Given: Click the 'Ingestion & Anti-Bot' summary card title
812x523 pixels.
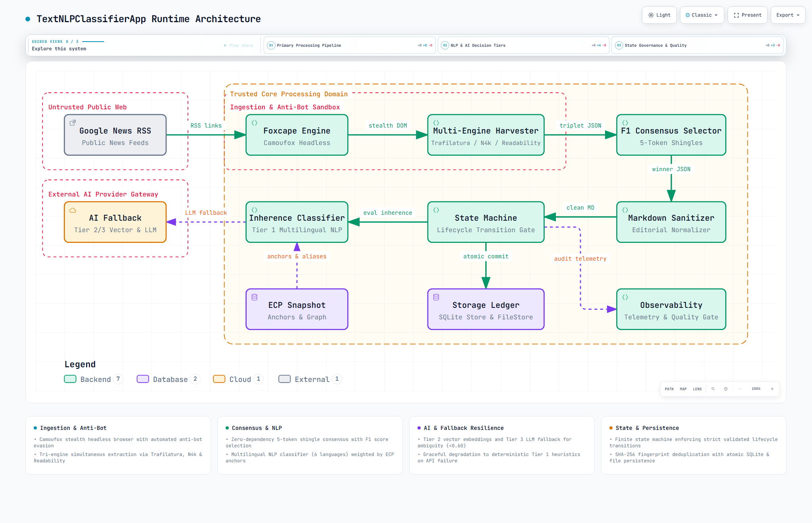Looking at the screenshot, I should [x=73, y=428].
